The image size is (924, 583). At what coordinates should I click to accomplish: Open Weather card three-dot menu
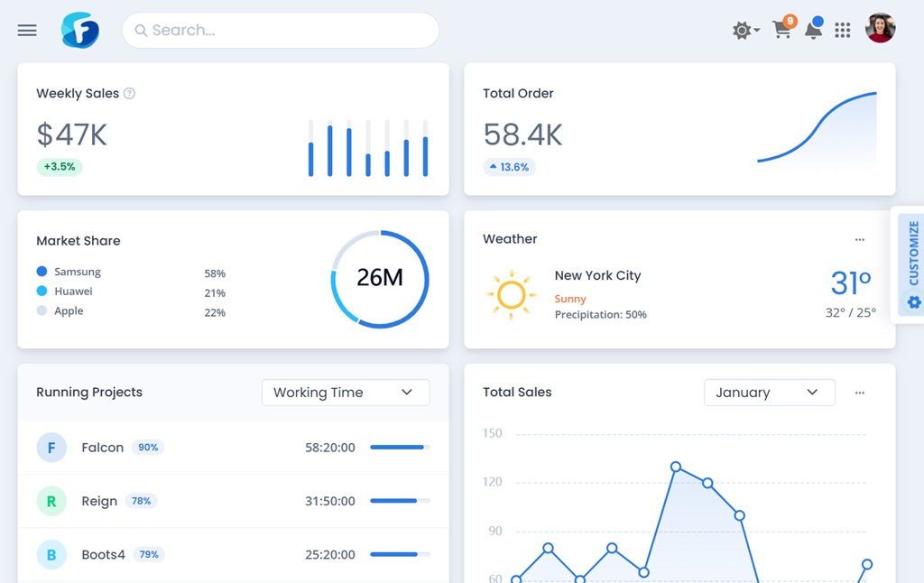[x=859, y=240]
